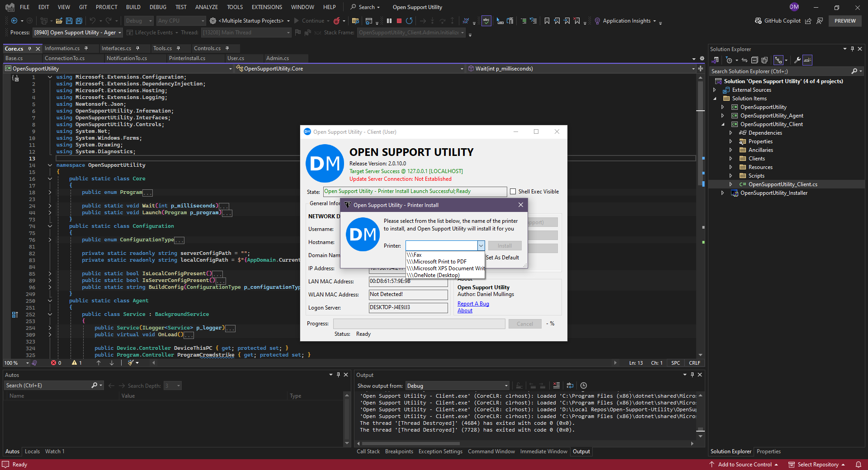
Task: Collapse the namespace OpenSupportUtility code fold
Action: (x=50, y=165)
